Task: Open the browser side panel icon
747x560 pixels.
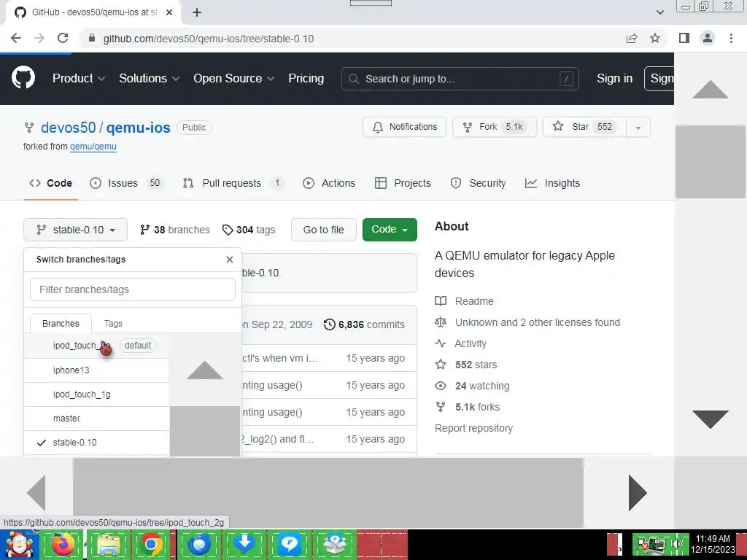Action: (x=684, y=38)
